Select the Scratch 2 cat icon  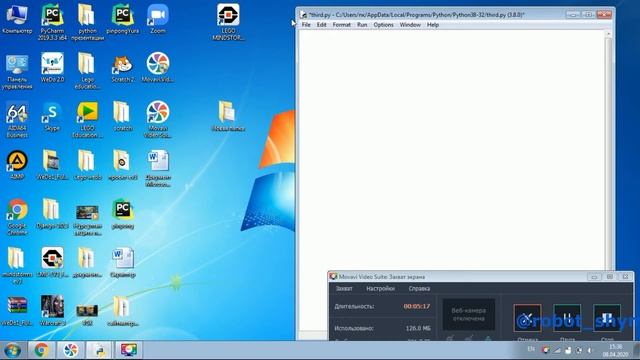(123, 68)
